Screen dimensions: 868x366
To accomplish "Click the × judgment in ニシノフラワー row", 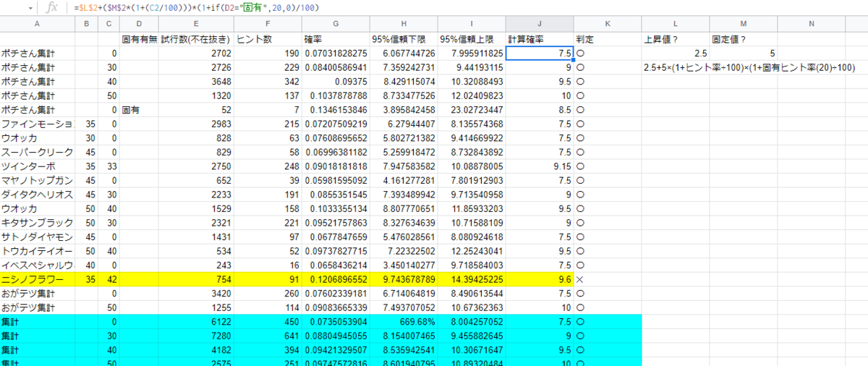I will click(608, 278).
